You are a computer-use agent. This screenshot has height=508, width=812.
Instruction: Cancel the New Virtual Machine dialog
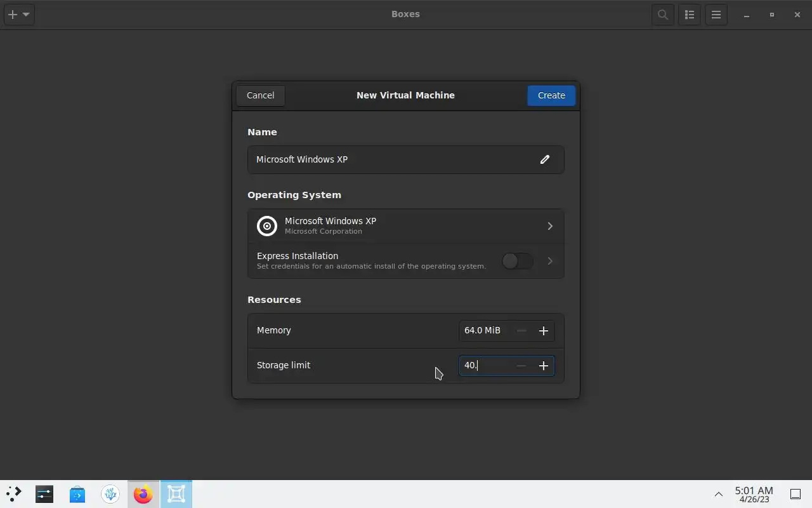(261, 95)
